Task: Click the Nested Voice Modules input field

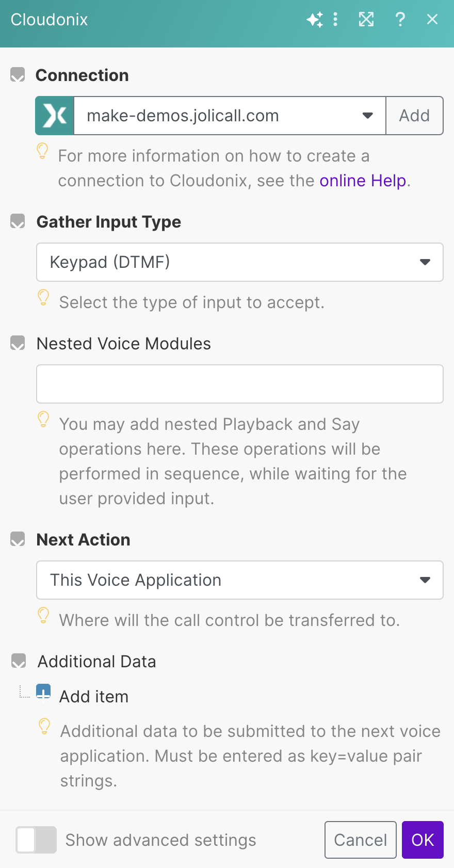Action: coord(240,384)
